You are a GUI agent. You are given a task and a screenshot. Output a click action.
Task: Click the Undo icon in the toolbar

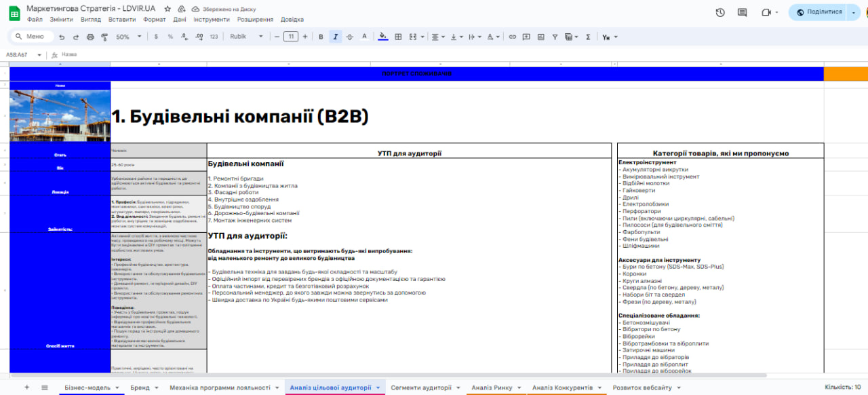coord(62,37)
